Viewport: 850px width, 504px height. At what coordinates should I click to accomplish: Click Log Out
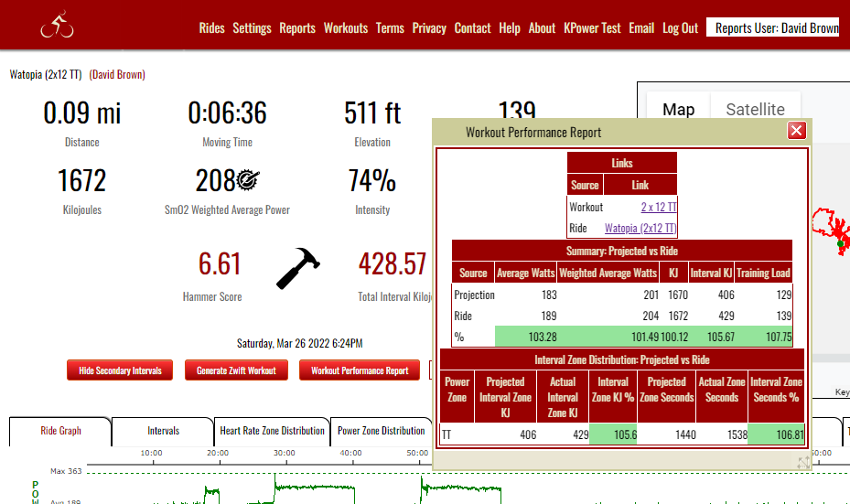tap(680, 28)
